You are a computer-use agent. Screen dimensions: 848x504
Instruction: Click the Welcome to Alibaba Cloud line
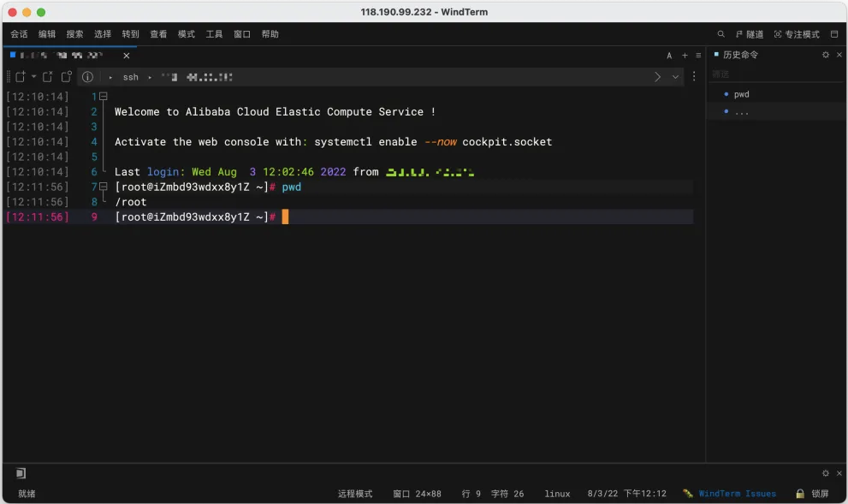[275, 111]
